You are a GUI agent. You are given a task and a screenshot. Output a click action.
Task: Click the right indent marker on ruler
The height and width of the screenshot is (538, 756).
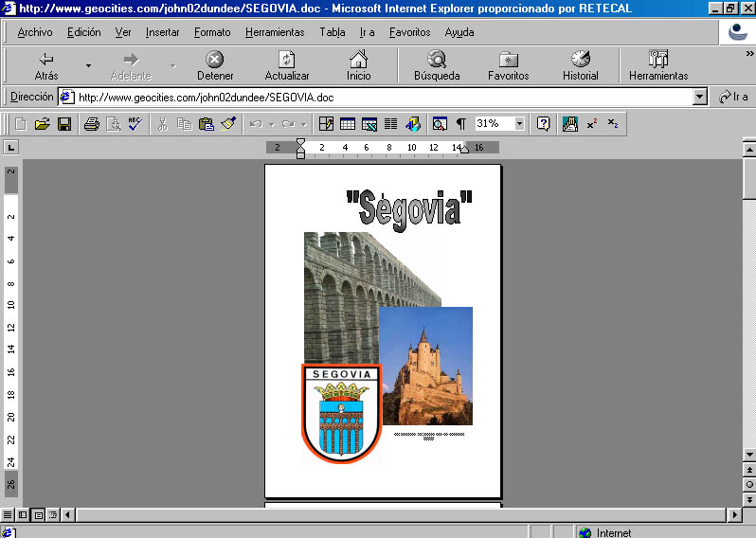point(464,150)
